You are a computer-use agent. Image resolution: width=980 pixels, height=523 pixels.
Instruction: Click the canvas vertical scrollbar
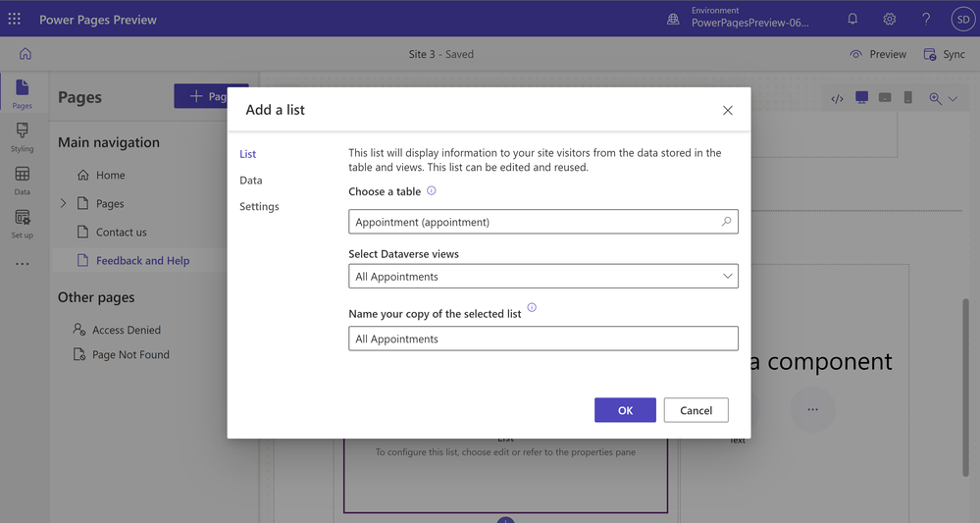(x=965, y=388)
